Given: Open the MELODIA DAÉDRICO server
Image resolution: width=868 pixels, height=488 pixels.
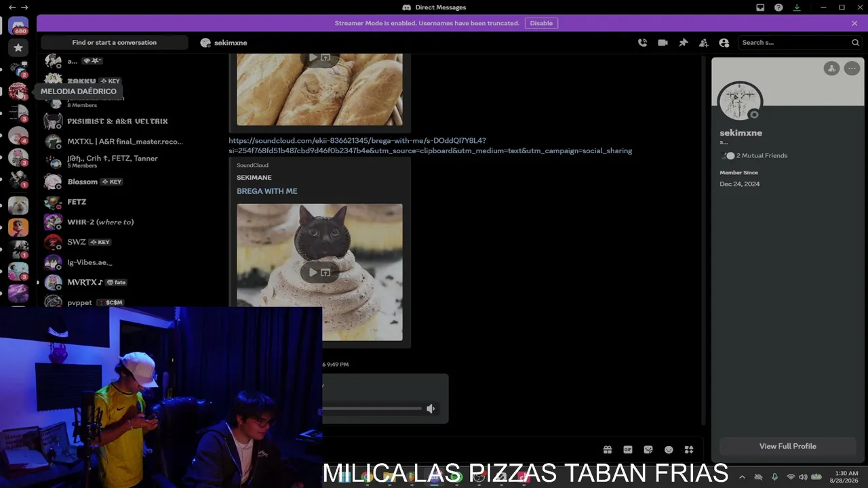Looking at the screenshot, I should 18,91.
